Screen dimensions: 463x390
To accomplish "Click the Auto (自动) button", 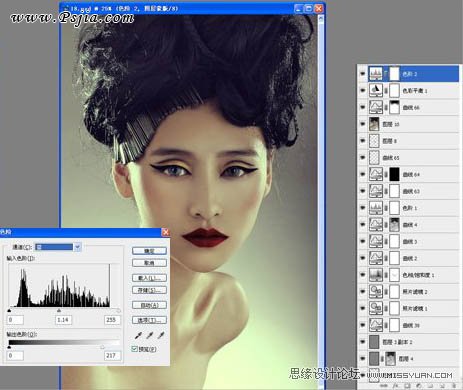I will coord(149,305).
